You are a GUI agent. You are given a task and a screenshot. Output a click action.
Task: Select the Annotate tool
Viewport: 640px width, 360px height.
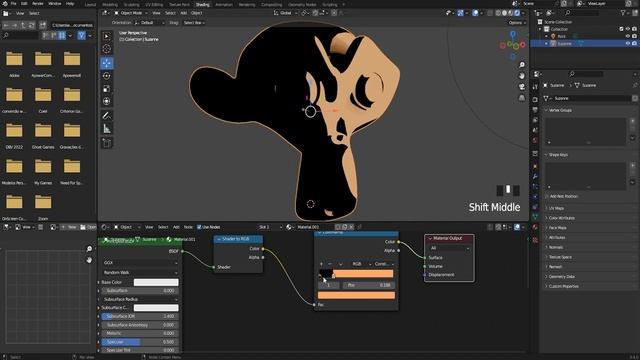107,116
